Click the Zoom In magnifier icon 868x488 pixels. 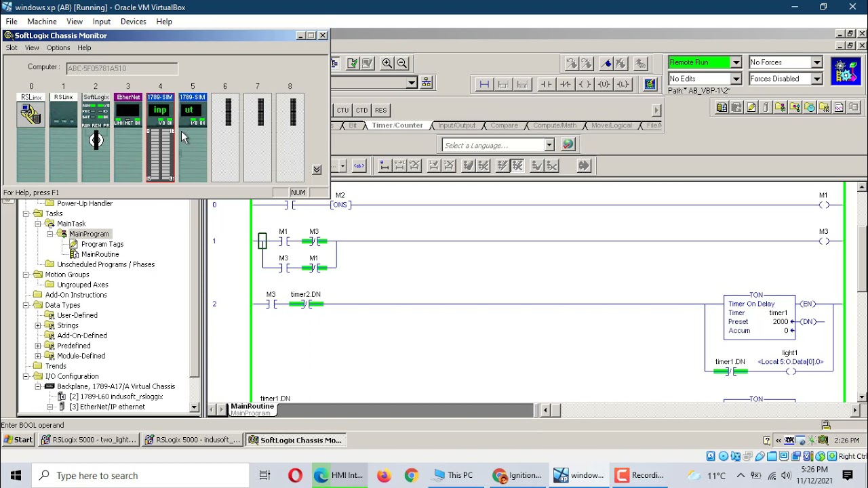tap(387, 63)
